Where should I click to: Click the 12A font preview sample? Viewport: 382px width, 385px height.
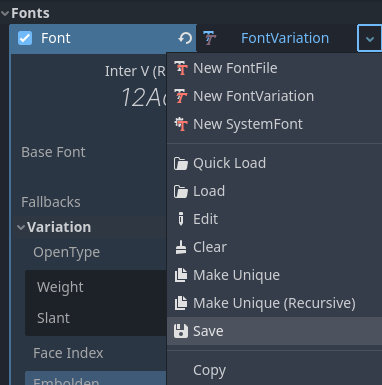point(144,98)
